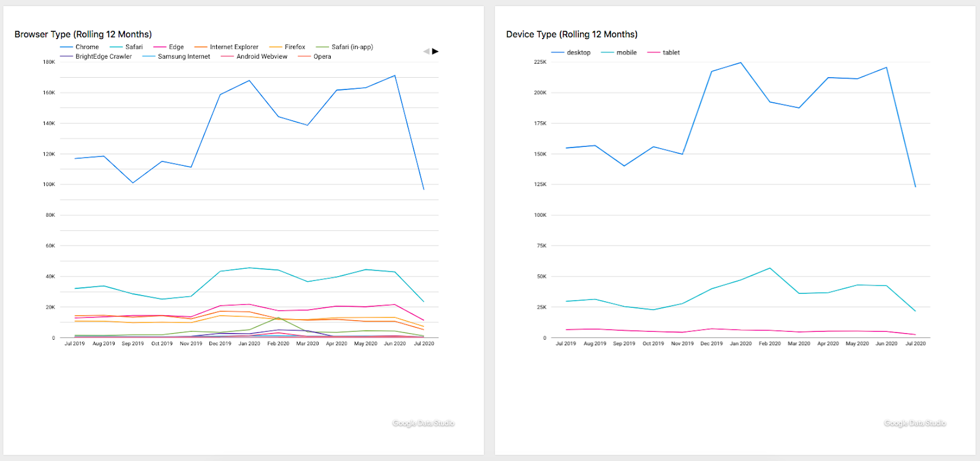Click Feb 2020 label on Device Type chart
980x461 pixels.
770,343
